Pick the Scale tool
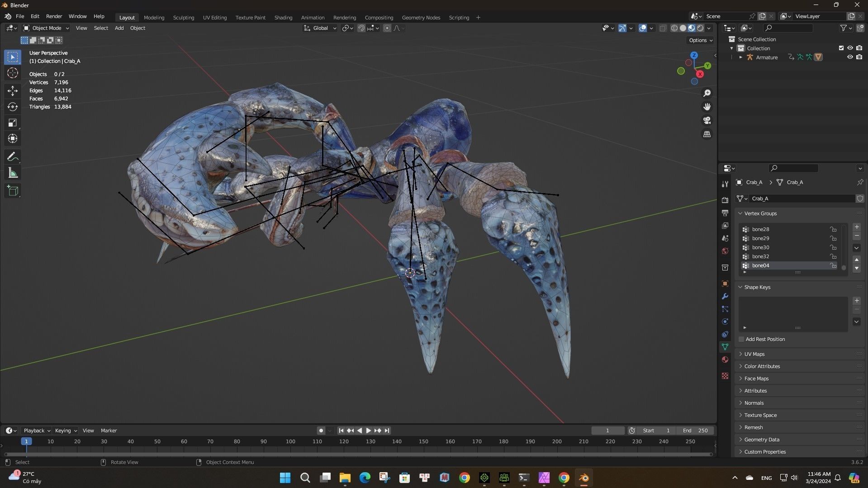This screenshot has height=488, width=868. point(13,123)
